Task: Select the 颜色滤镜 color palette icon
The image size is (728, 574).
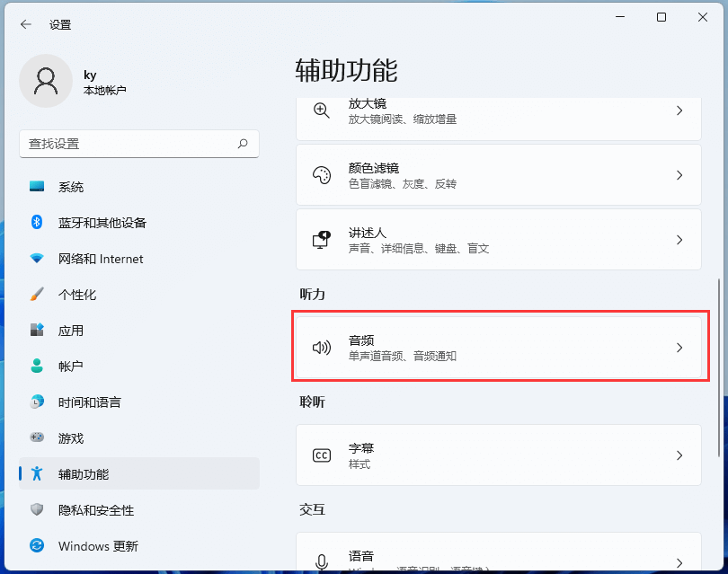Action: [x=321, y=174]
